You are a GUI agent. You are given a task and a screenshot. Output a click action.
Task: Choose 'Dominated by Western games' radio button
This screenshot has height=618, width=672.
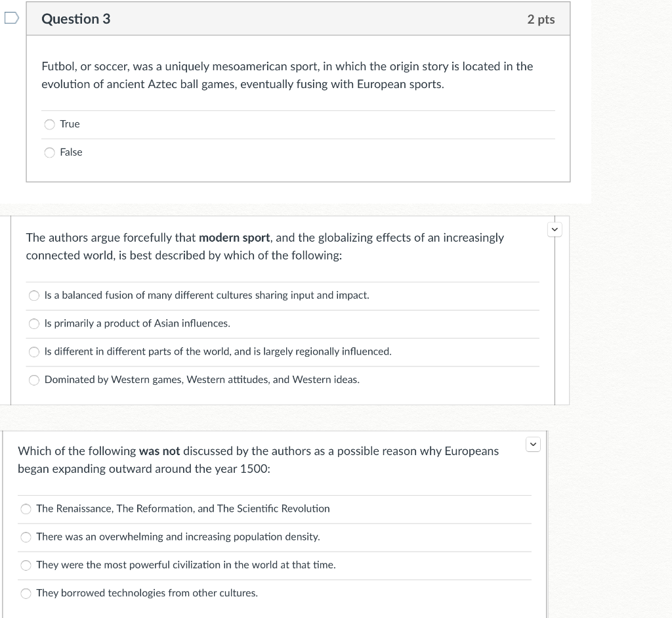pos(34,380)
